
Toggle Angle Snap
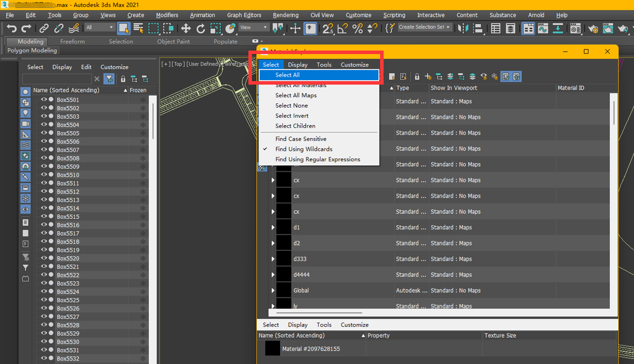[343, 28]
